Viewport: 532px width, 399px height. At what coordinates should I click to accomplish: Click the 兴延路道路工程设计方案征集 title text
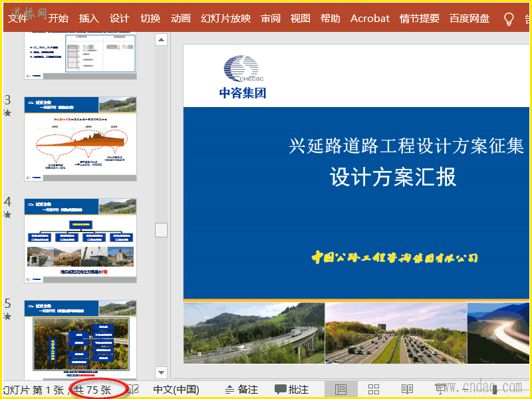pyautogui.click(x=406, y=146)
